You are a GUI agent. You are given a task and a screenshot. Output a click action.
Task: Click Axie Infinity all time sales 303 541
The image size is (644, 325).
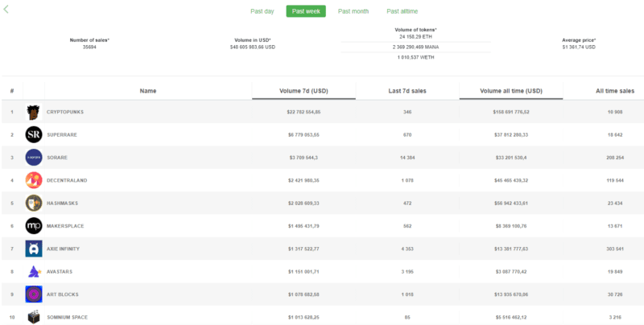(x=616, y=249)
